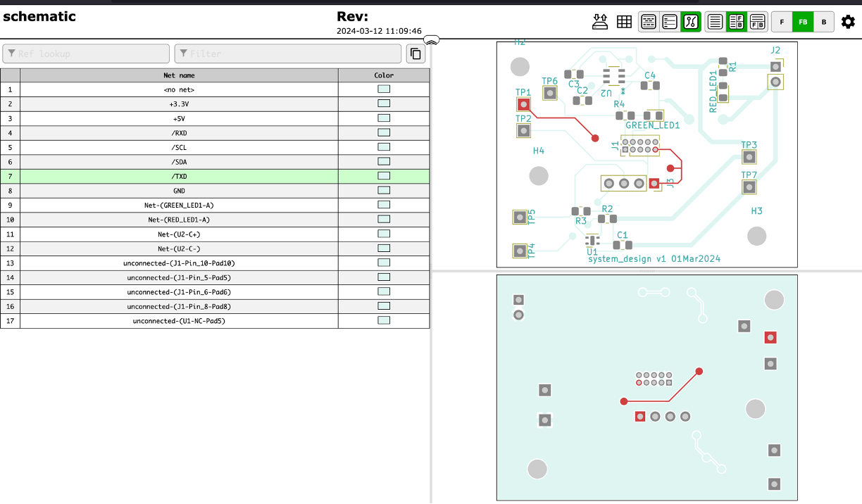
Task: Select the netlist view icon
Action: [x=691, y=22]
